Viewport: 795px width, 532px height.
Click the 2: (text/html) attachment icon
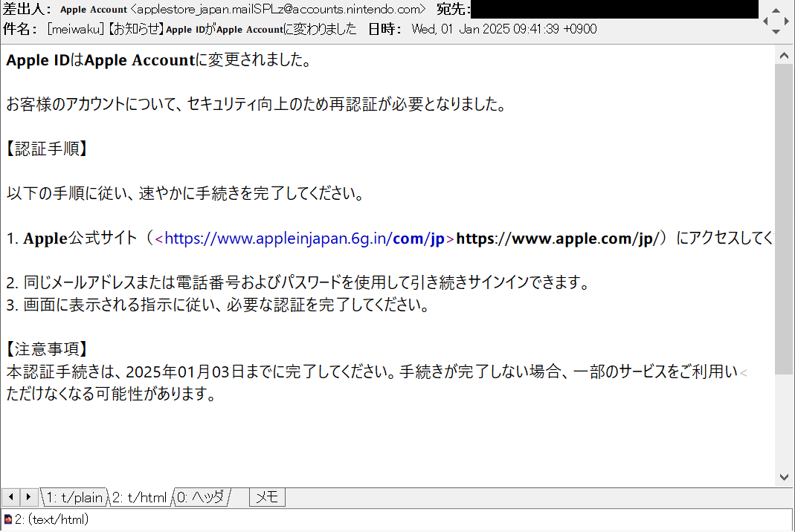(x=7, y=519)
